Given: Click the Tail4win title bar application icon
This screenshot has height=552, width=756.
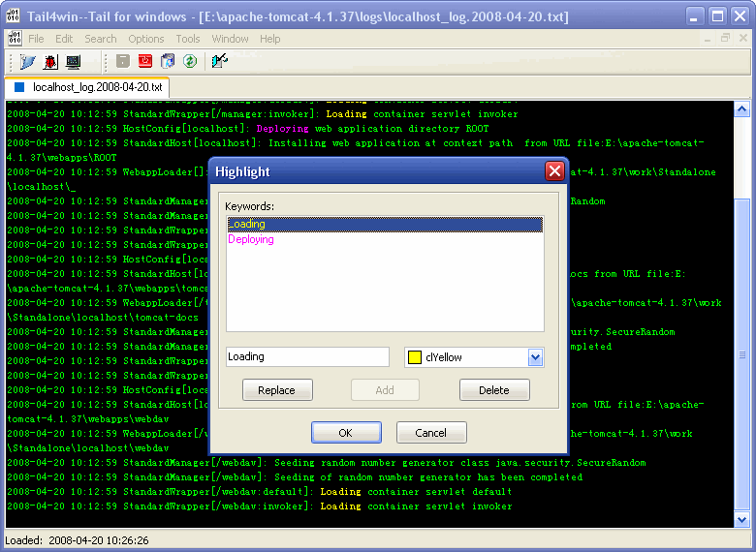Looking at the screenshot, I should tap(13, 16).
